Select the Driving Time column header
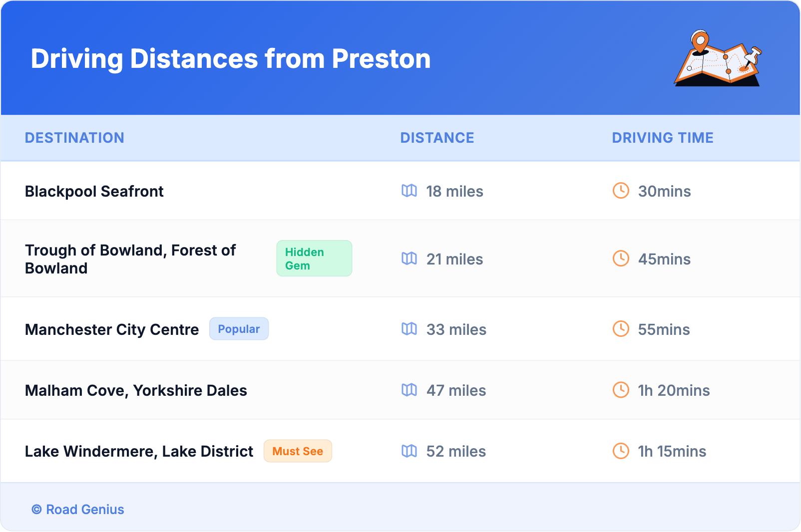The image size is (801, 532). click(x=663, y=138)
